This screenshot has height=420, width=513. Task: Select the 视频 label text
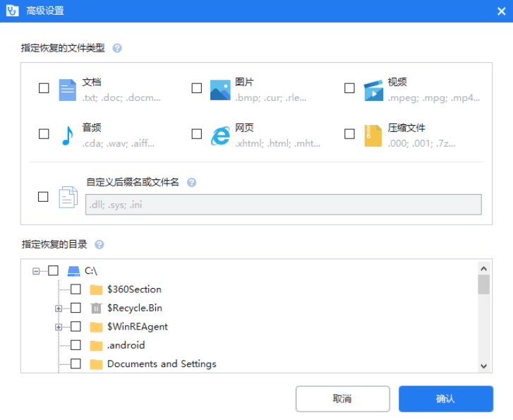(397, 82)
